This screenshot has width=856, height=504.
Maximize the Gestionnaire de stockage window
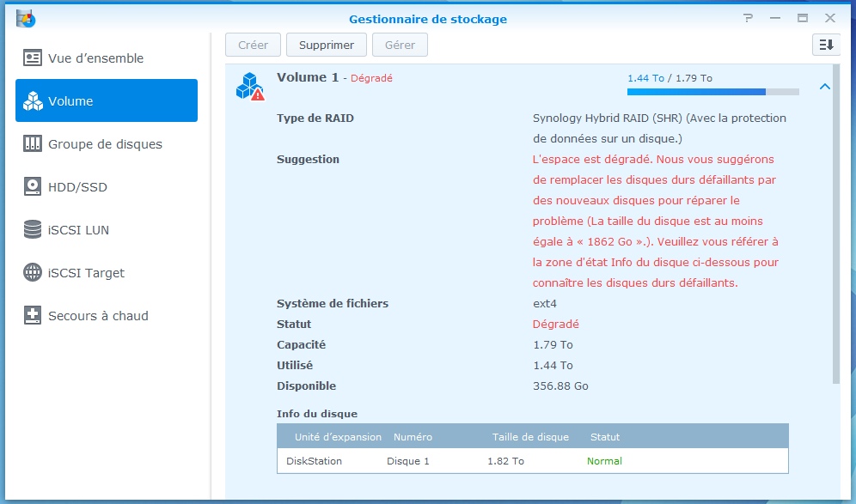point(803,18)
